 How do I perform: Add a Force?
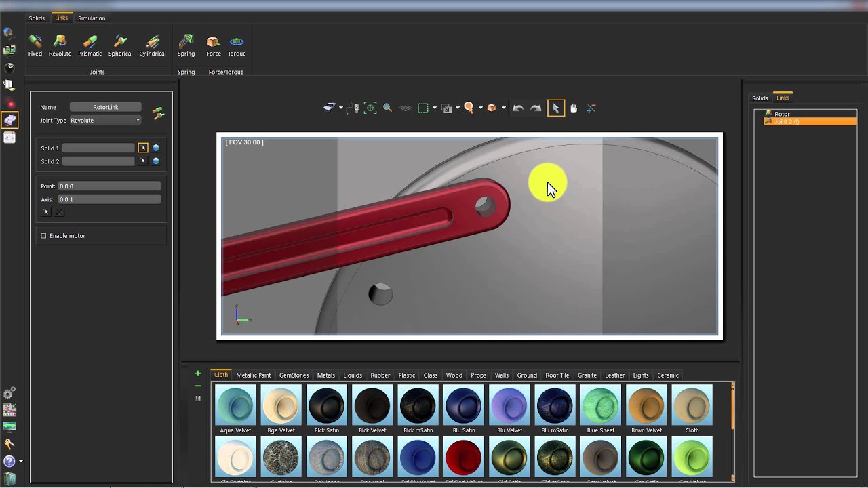pyautogui.click(x=214, y=45)
